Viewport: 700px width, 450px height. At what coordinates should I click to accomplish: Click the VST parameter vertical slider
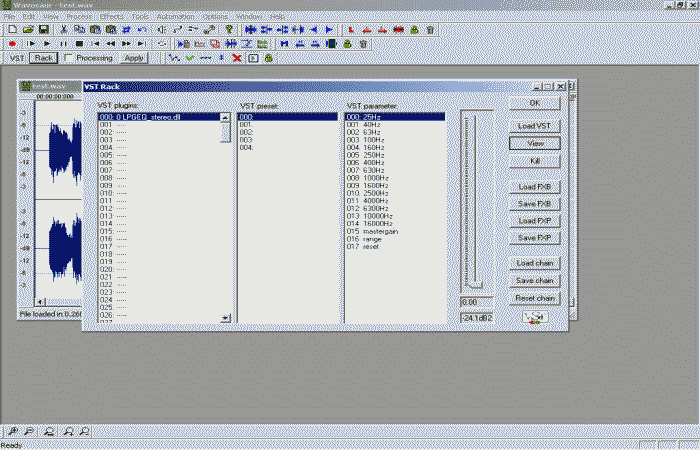point(477,200)
